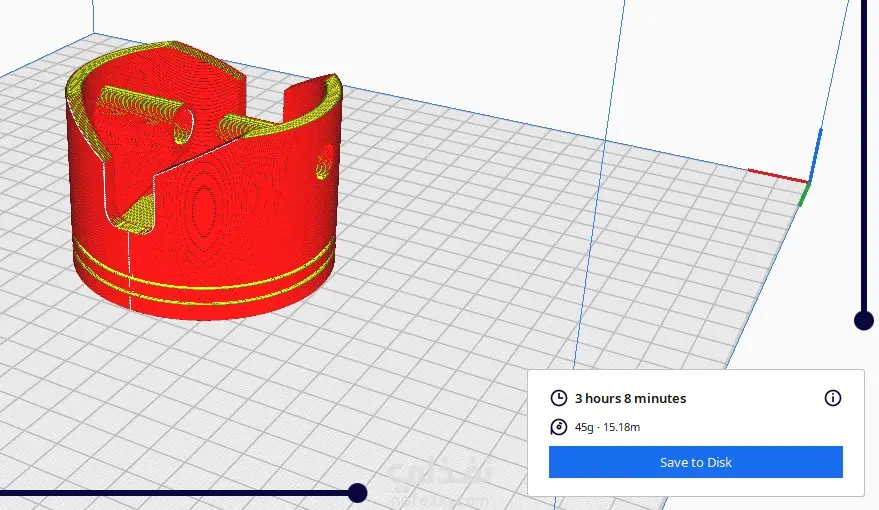Click the clock print time icon

click(558, 398)
